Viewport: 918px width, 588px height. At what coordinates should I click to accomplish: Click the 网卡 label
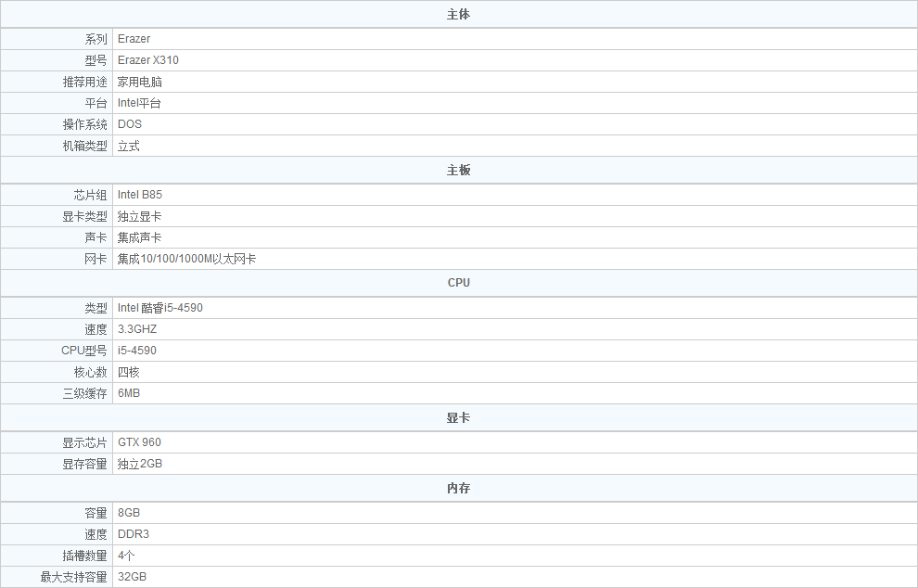[96, 259]
